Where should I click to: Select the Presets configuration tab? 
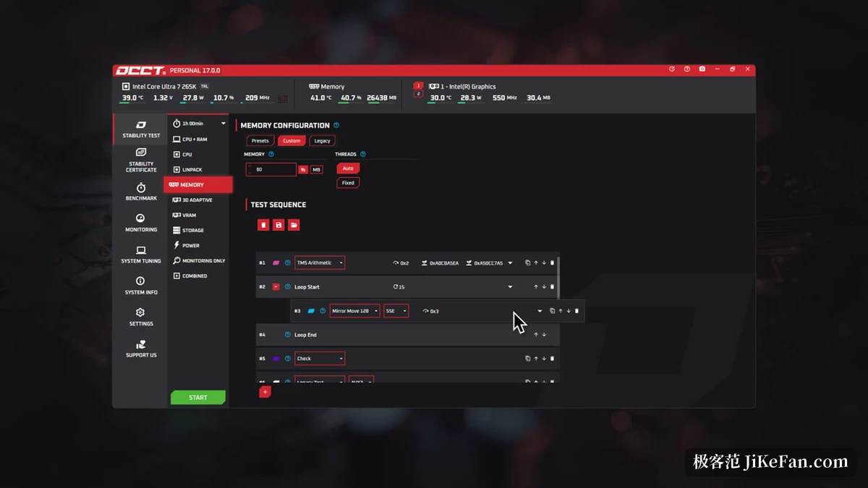tap(260, 141)
